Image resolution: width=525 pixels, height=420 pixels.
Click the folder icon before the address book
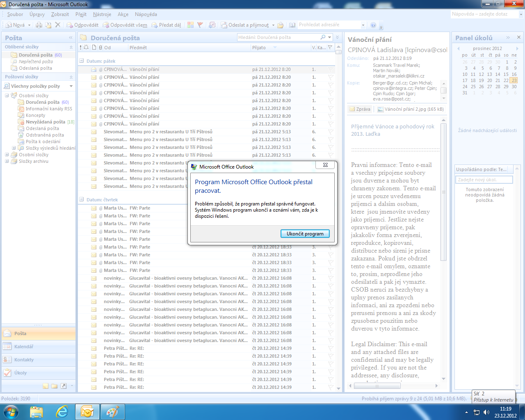281,25
